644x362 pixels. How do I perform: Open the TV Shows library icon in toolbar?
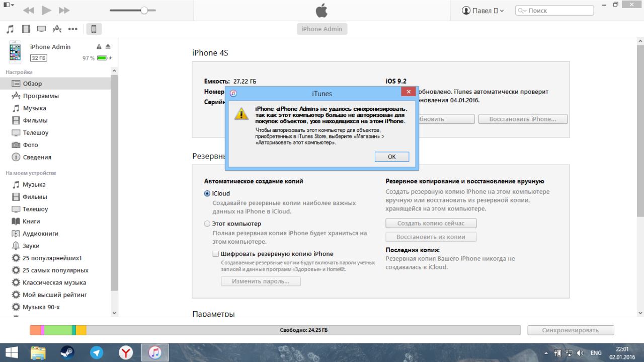(41, 29)
